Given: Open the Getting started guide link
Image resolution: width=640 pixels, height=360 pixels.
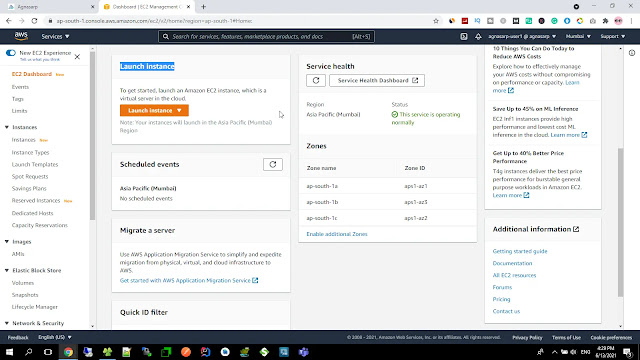Looking at the screenshot, I should tap(520, 251).
